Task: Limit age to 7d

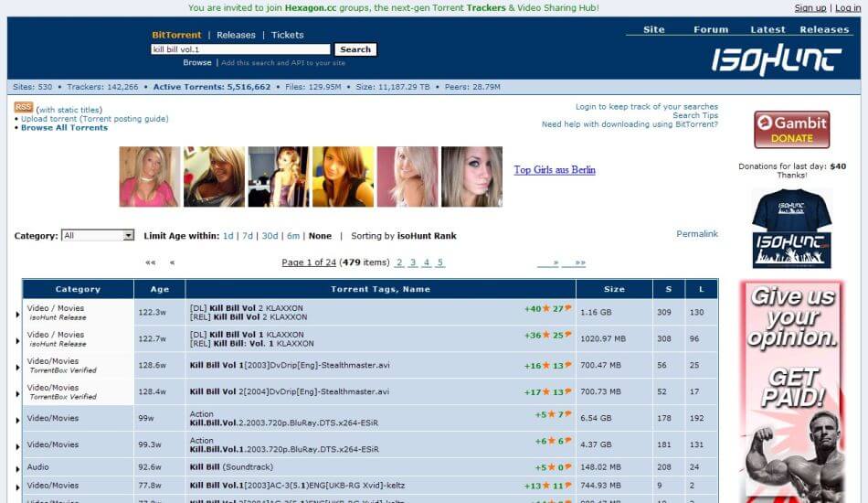Action: click(x=247, y=236)
